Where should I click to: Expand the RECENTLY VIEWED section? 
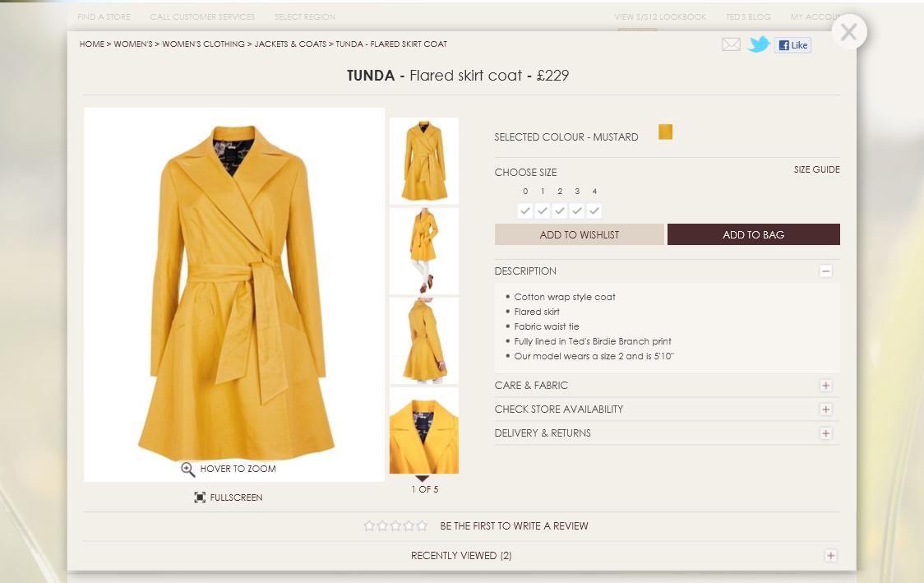point(833,555)
